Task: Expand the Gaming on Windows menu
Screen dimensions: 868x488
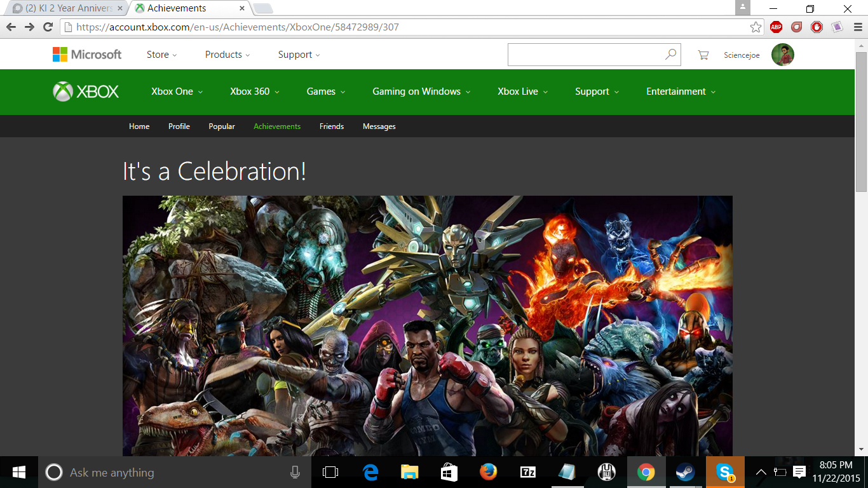Action: point(421,91)
